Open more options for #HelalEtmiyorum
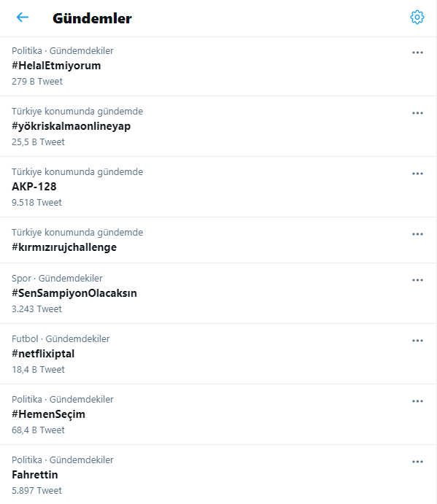437x504 pixels. click(417, 53)
